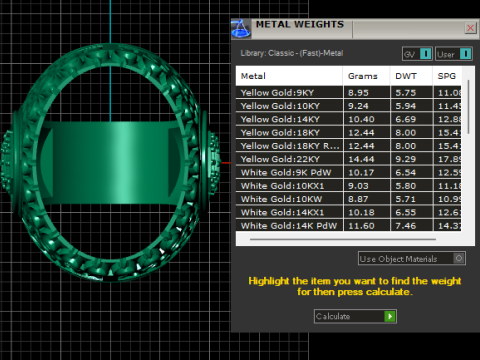Select the White Gold:9K PdW row
This screenshot has width=480, height=360.
pyautogui.click(x=349, y=172)
